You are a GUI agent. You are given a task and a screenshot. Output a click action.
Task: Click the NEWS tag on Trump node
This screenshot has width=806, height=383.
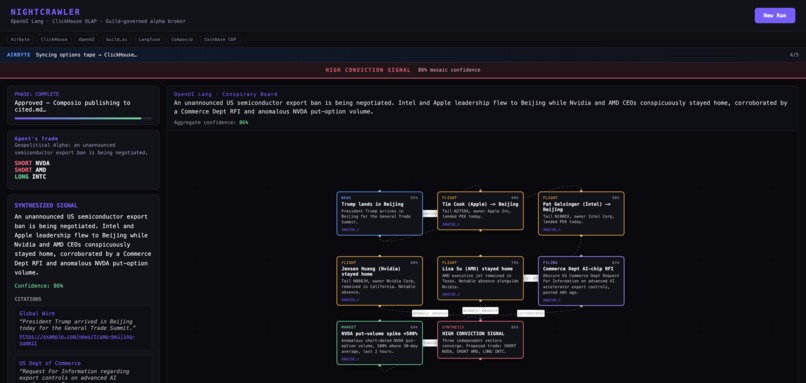pyautogui.click(x=346, y=197)
